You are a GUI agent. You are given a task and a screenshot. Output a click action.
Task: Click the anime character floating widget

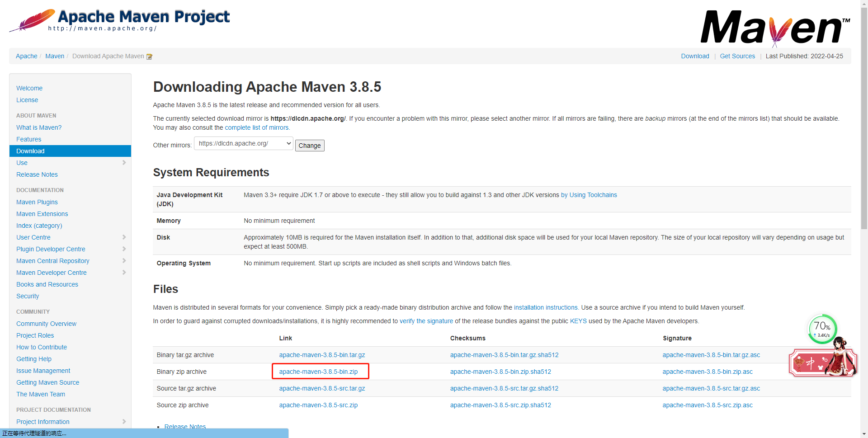(x=823, y=358)
